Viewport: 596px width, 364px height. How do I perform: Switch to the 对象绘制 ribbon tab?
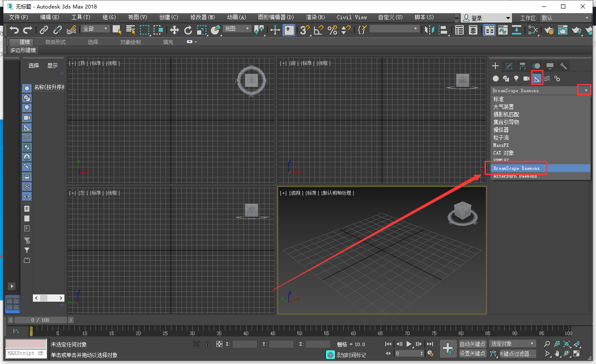130,42
